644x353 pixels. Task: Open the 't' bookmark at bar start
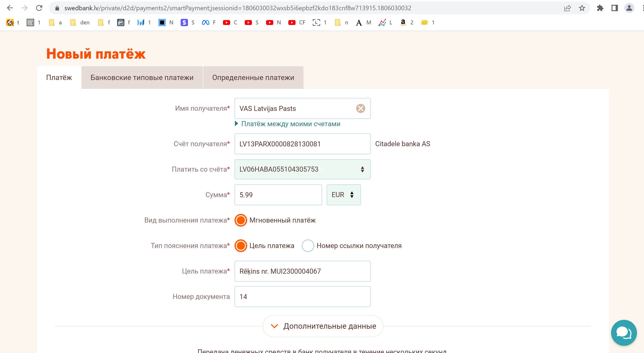coord(13,23)
